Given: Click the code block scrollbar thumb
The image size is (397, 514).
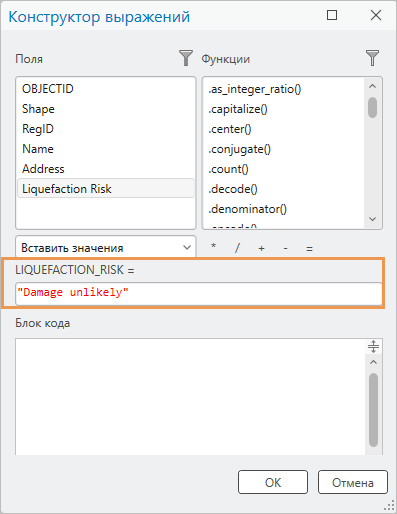Looking at the screenshot, I should point(373,410).
